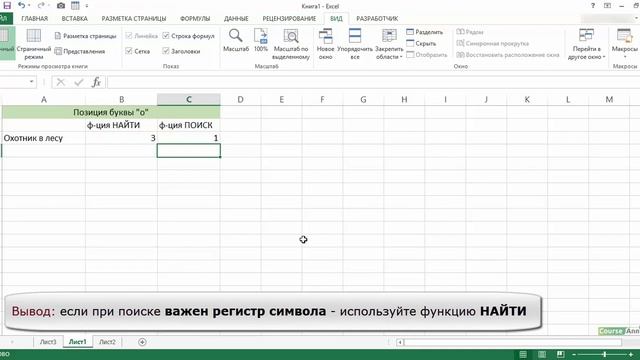Open the РЕЦЕНЗИРОВАНИЕ ribbon tab
Image resolution: width=640 pixels, height=360 pixels.
(289, 18)
